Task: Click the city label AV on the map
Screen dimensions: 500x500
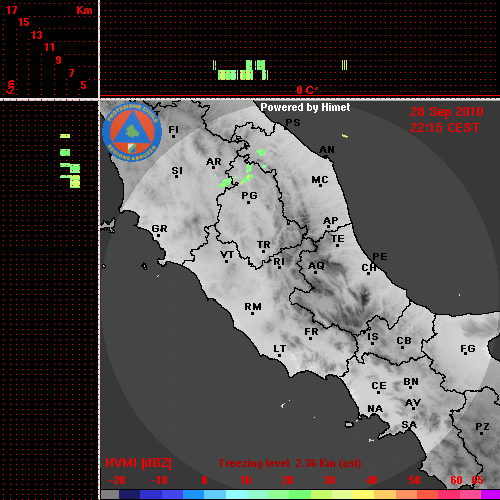Action: pyautogui.click(x=413, y=403)
